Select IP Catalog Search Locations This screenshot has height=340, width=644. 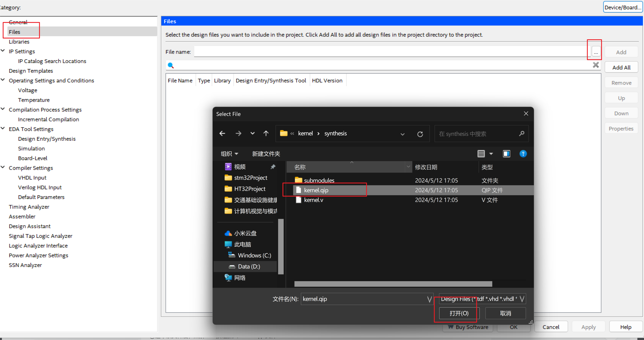pos(52,61)
